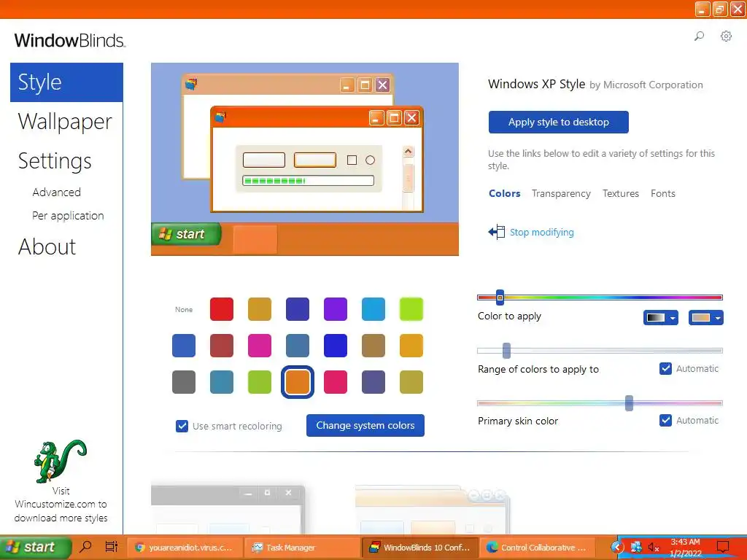Viewport: 747px width, 560px height.
Task: Switch to the Textures tab
Action: click(621, 193)
